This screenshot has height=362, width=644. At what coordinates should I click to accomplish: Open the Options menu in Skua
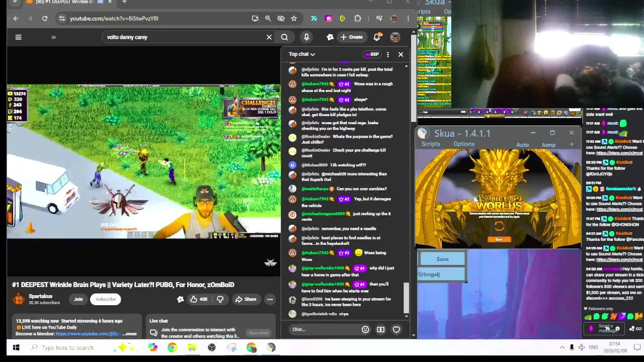point(464,144)
